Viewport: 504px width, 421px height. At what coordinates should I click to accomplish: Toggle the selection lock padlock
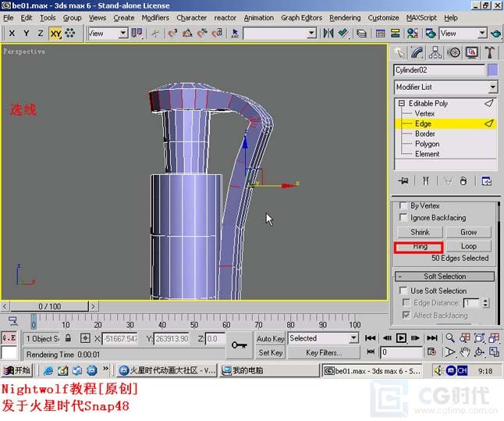click(x=68, y=338)
